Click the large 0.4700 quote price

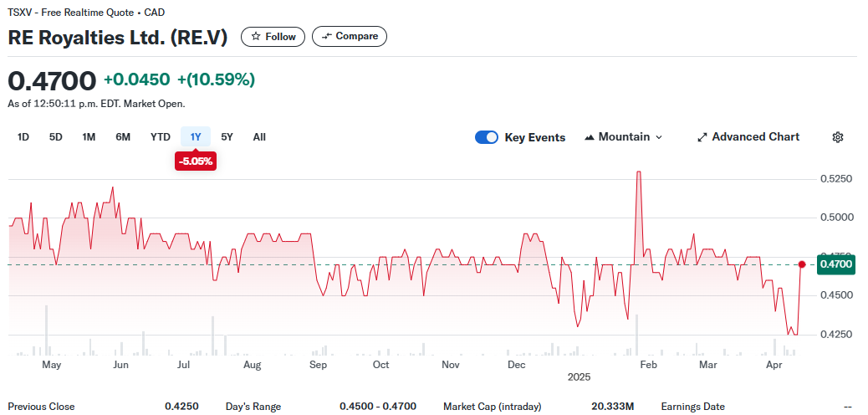tap(52, 81)
